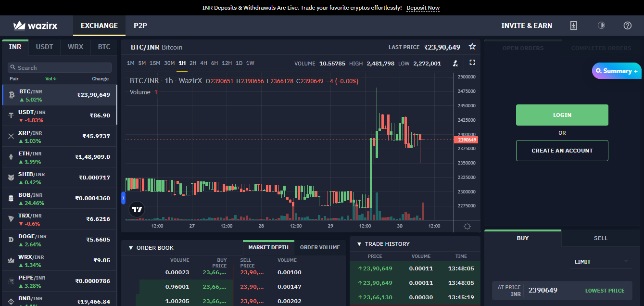Open the Exchange tab
This screenshot has height=306, width=644.
point(99,25)
